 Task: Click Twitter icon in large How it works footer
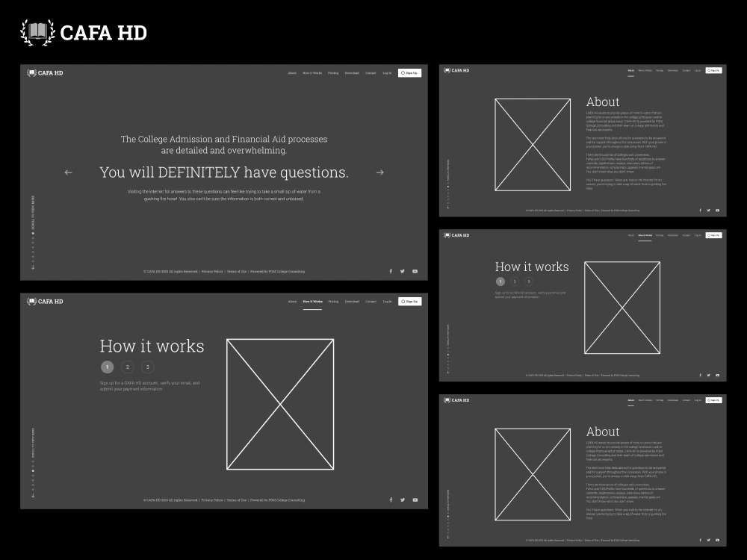tap(403, 500)
